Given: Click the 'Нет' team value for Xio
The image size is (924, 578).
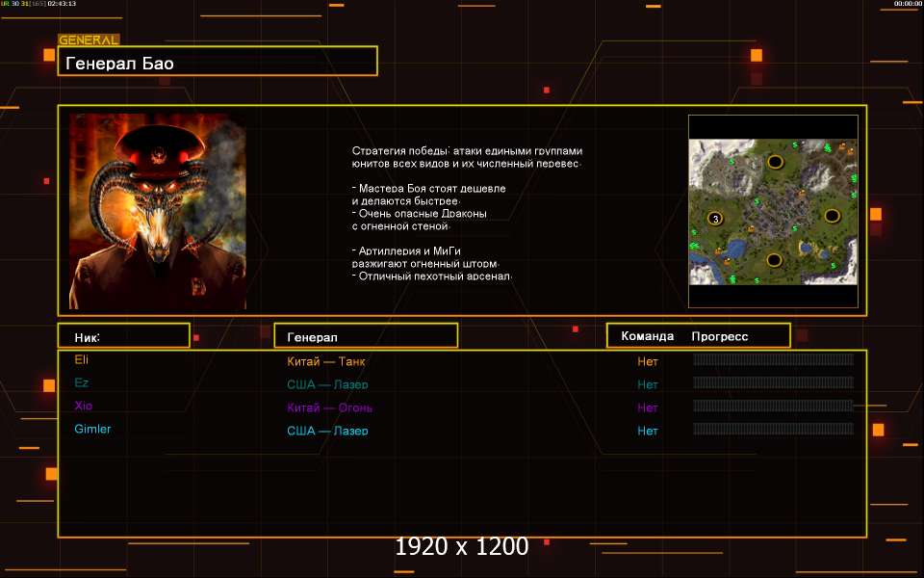Looking at the screenshot, I should (648, 407).
